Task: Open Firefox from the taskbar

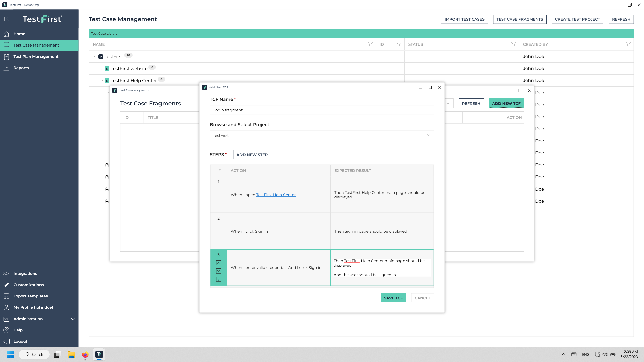Action: coord(85,354)
